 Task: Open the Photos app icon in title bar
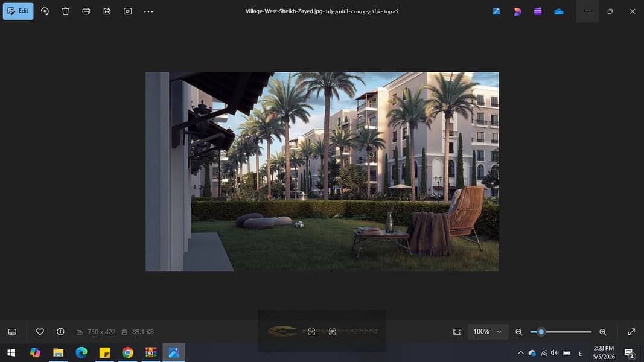coord(497,11)
